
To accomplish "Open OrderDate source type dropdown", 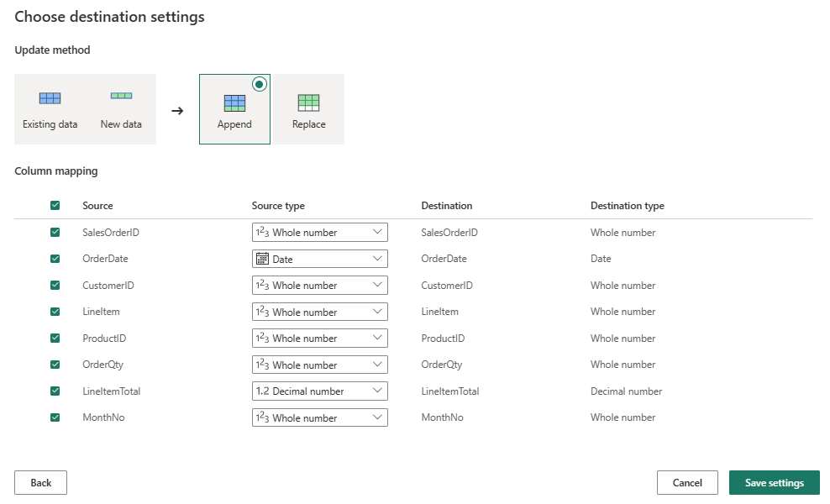I will 320,259.
